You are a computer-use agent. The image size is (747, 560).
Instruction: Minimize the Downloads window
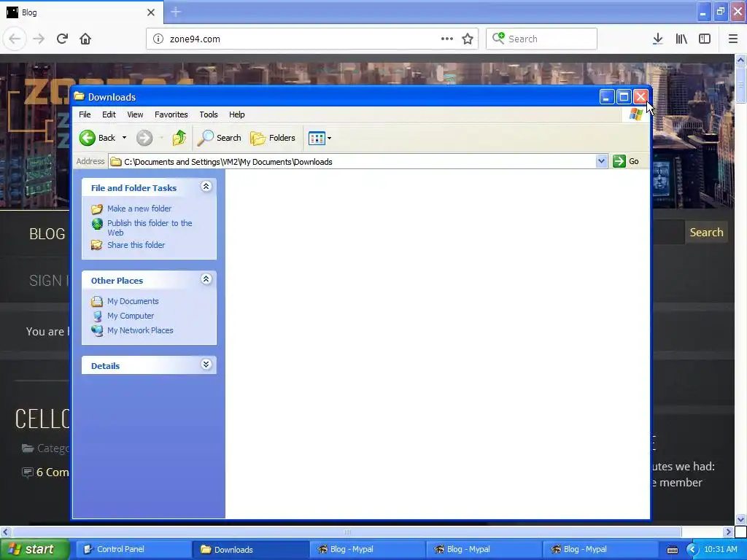606,97
